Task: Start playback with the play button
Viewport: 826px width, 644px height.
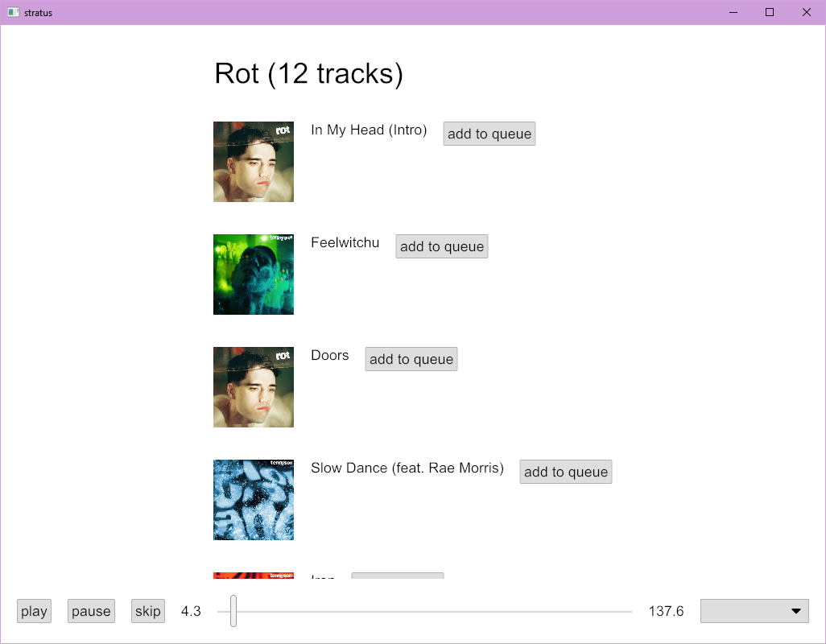Action: 35,611
